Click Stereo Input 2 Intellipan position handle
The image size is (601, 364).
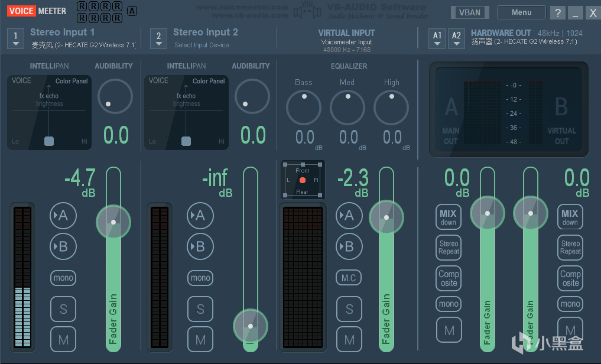pos(186,141)
